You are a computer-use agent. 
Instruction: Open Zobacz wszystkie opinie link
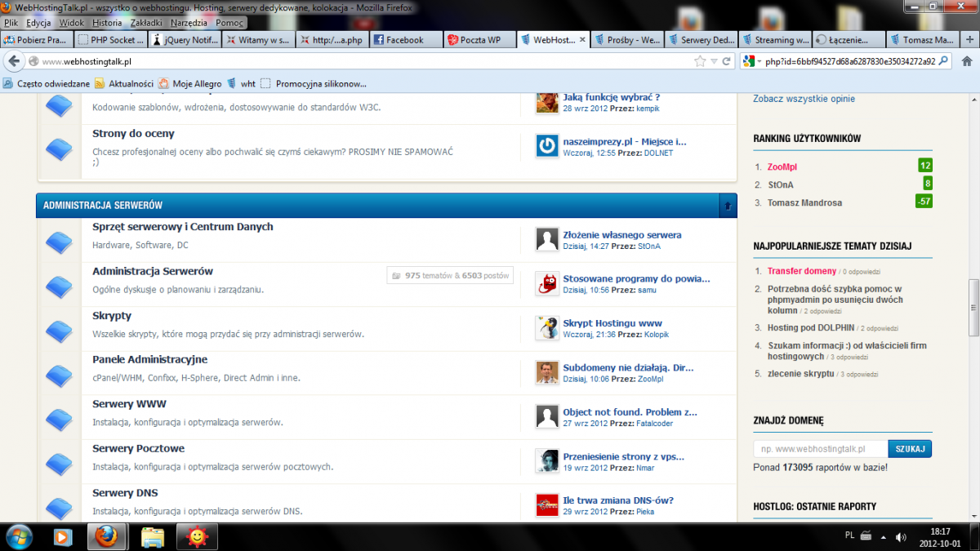[804, 99]
